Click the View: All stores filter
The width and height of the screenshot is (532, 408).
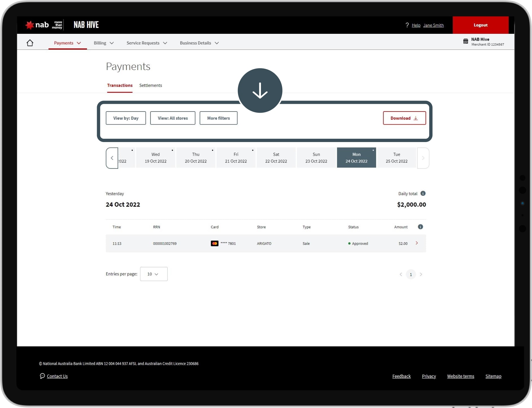[x=172, y=118]
